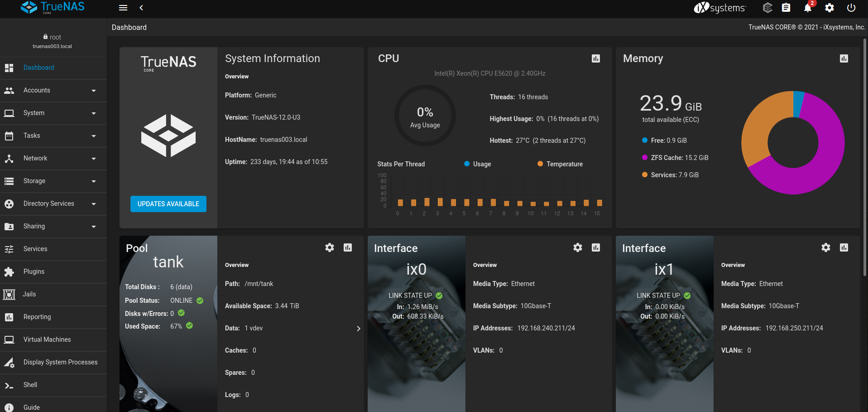The width and height of the screenshot is (868, 412).
Task: Open the task manager clipboard icon
Action: point(786,8)
